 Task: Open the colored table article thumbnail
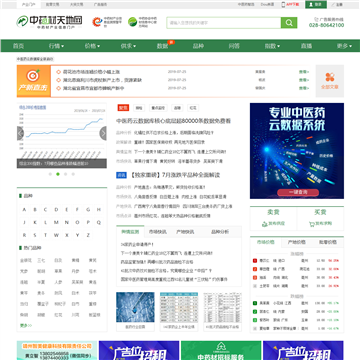tap(179, 307)
